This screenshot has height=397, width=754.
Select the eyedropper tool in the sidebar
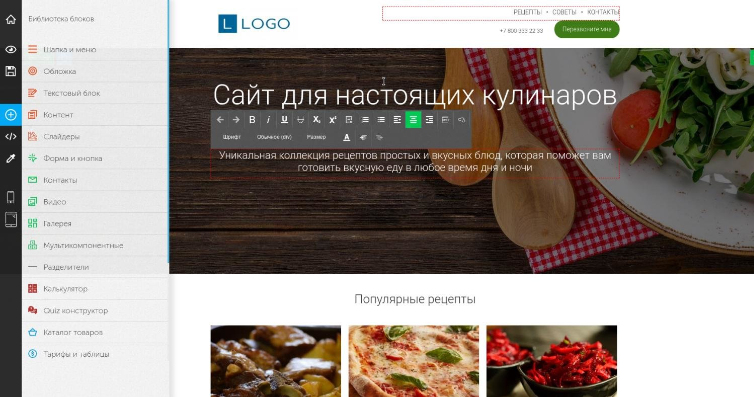click(11, 158)
